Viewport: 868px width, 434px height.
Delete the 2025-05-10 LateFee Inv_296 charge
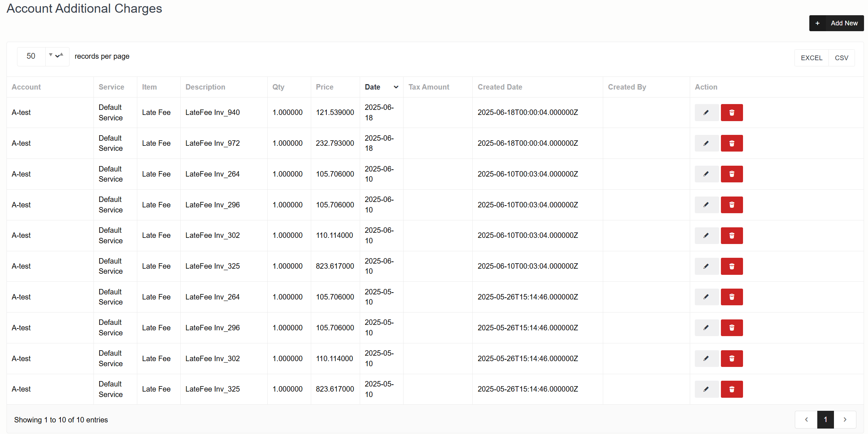pos(731,328)
